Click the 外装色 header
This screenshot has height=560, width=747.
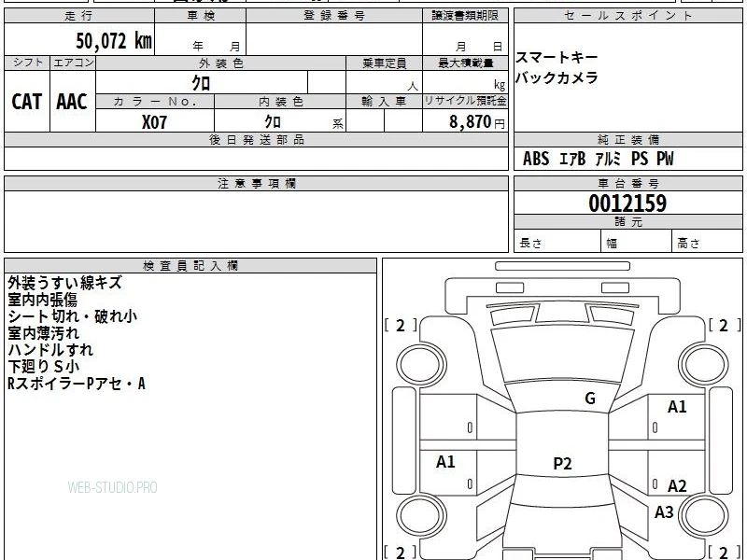pos(221,63)
